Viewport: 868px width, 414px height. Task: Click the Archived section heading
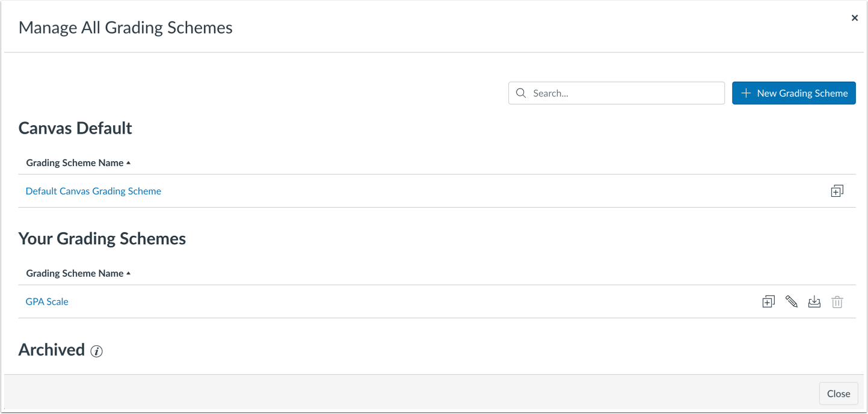coord(52,350)
